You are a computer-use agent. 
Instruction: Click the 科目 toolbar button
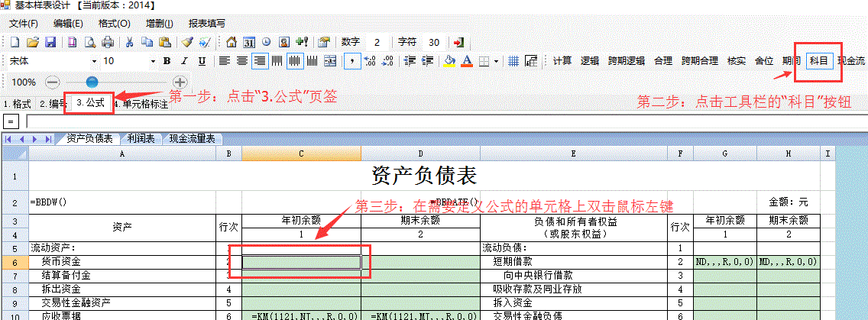point(819,61)
